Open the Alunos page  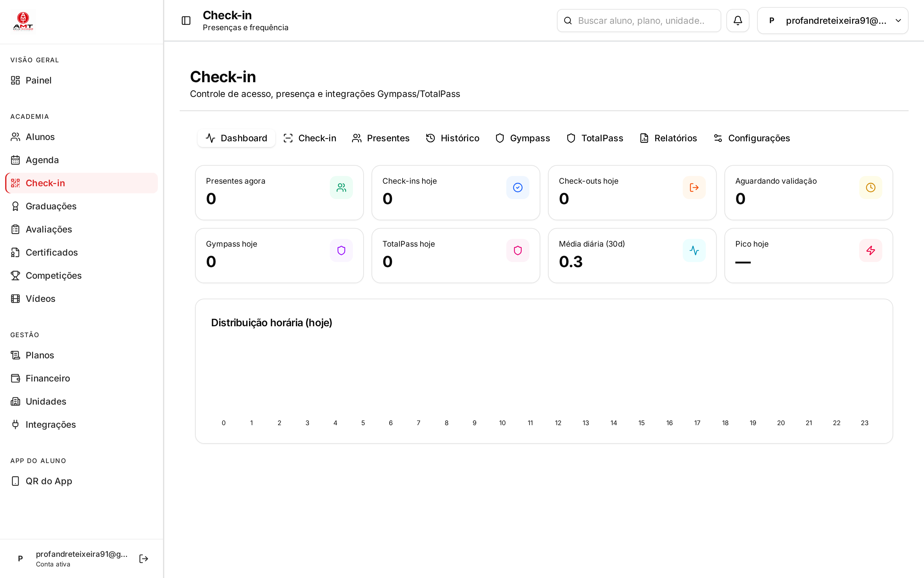(x=81, y=137)
